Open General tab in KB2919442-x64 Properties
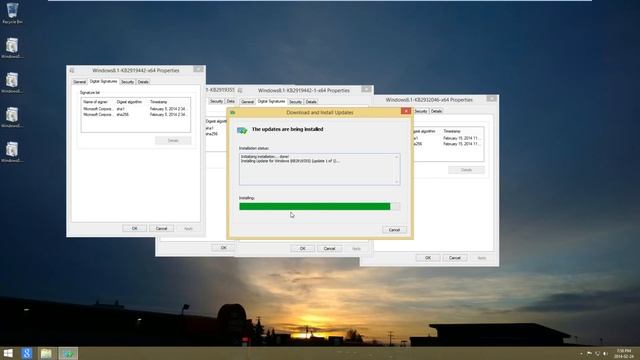This screenshot has width=640, height=360. coord(79,82)
